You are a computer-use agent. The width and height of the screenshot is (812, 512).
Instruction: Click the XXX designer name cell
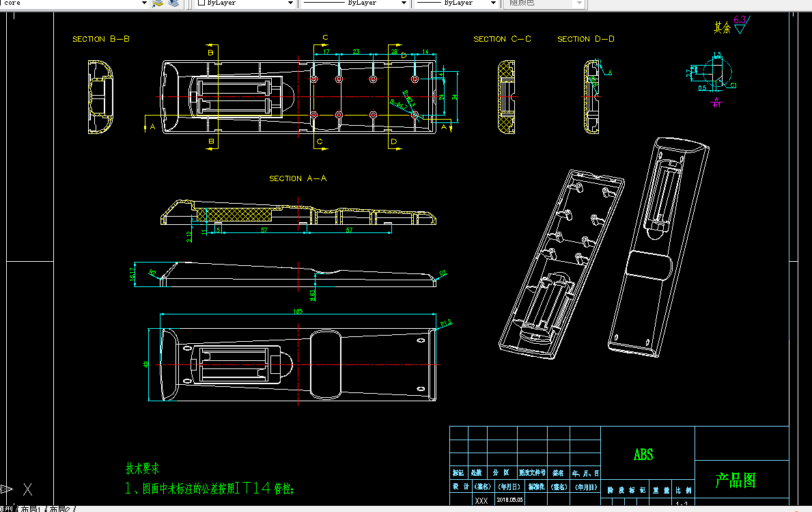point(481,500)
